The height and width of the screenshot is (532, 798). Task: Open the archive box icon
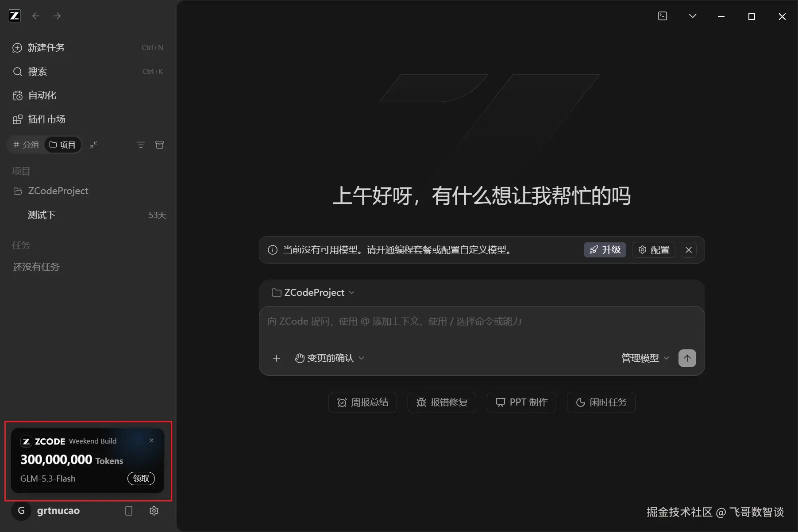click(x=159, y=145)
